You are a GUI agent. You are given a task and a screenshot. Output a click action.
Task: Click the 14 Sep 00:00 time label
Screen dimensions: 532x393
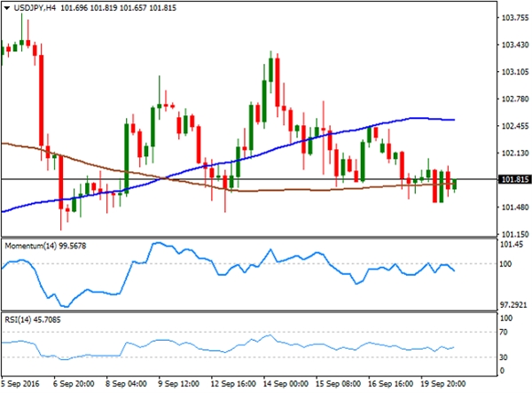pyautogui.click(x=286, y=384)
